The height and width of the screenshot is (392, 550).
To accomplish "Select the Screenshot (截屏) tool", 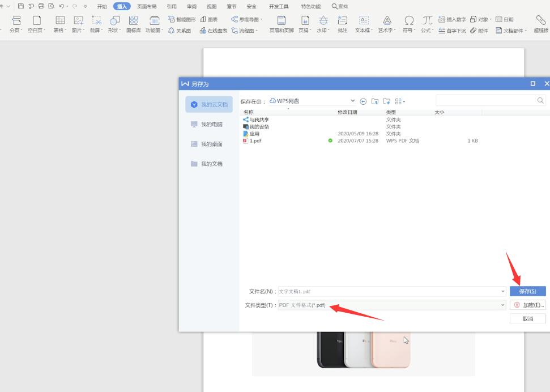I will (96, 24).
